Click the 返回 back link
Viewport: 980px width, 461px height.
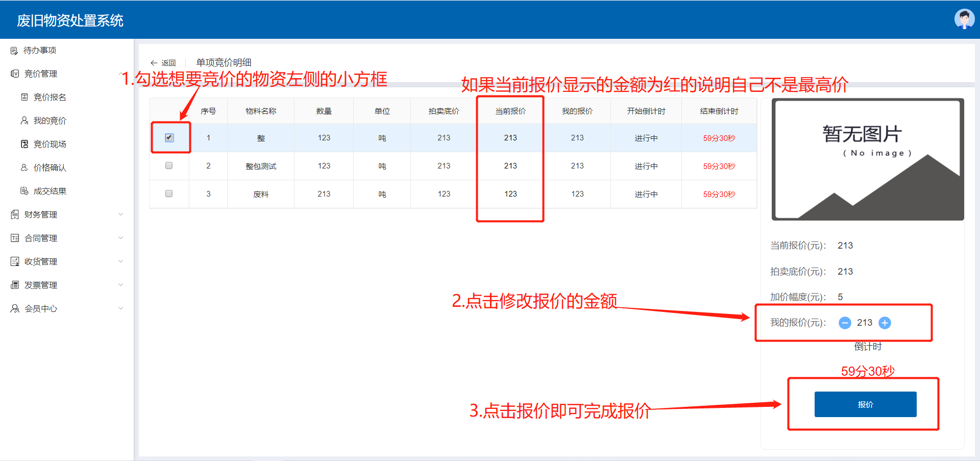click(163, 63)
